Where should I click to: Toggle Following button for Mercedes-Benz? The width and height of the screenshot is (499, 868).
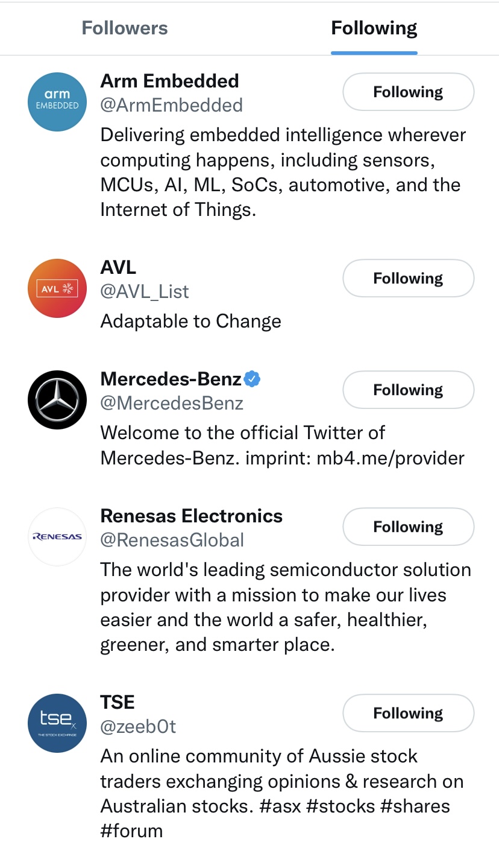[408, 390]
